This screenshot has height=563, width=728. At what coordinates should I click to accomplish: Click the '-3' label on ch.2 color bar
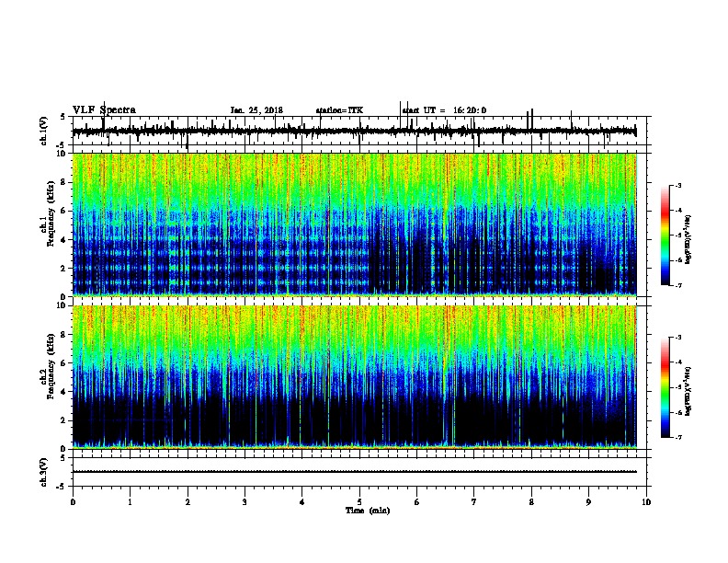pos(678,338)
